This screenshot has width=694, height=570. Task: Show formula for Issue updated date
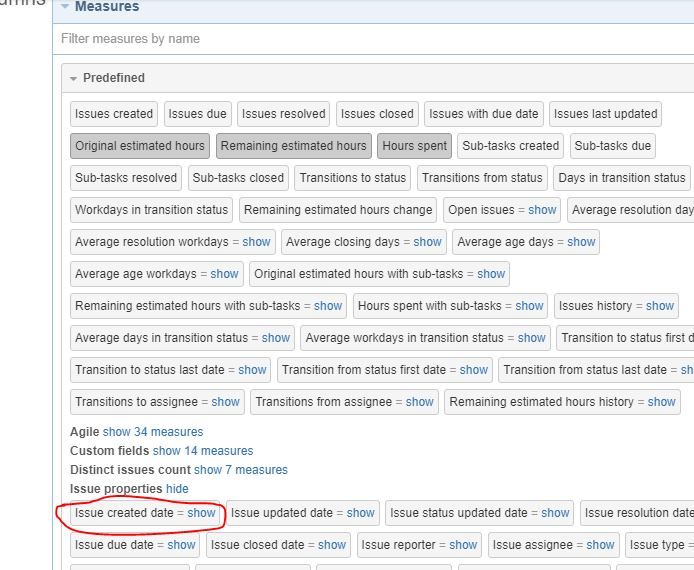(x=361, y=512)
